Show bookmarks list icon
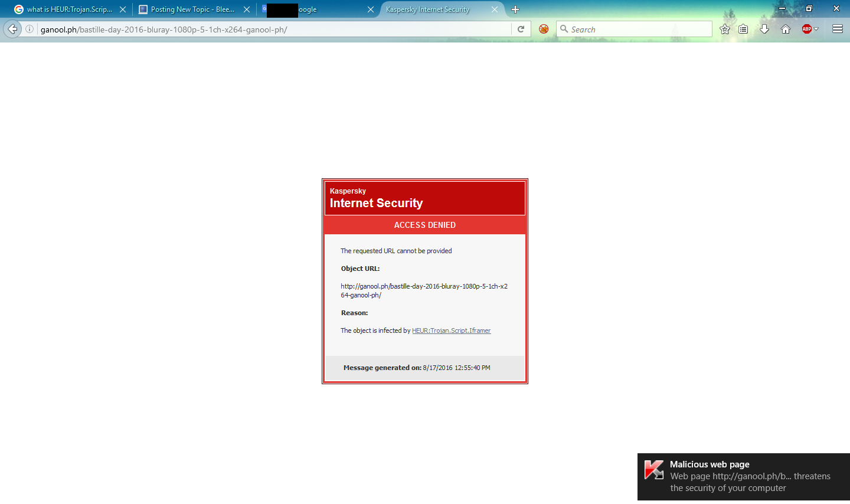The height and width of the screenshot is (504, 850). tap(743, 29)
